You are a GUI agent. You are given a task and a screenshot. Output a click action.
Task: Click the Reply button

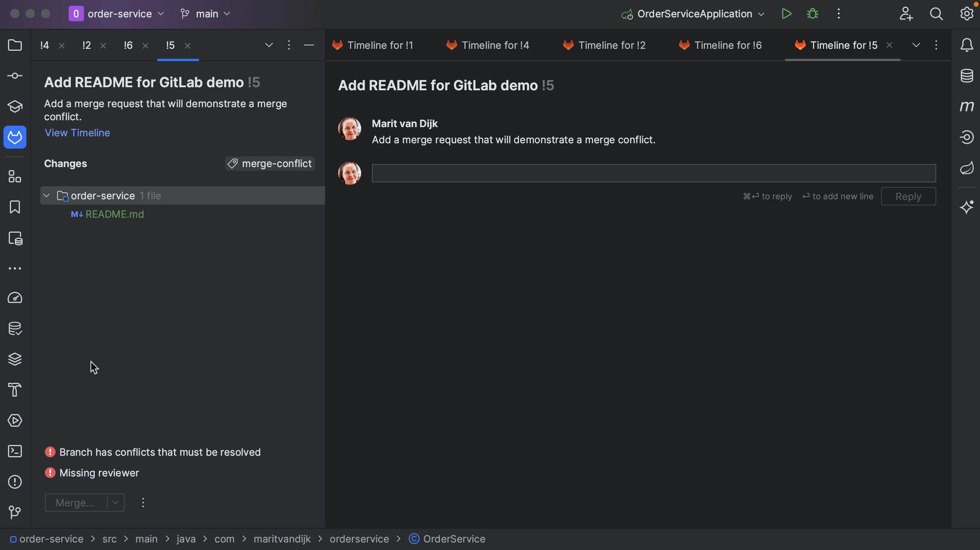click(908, 197)
